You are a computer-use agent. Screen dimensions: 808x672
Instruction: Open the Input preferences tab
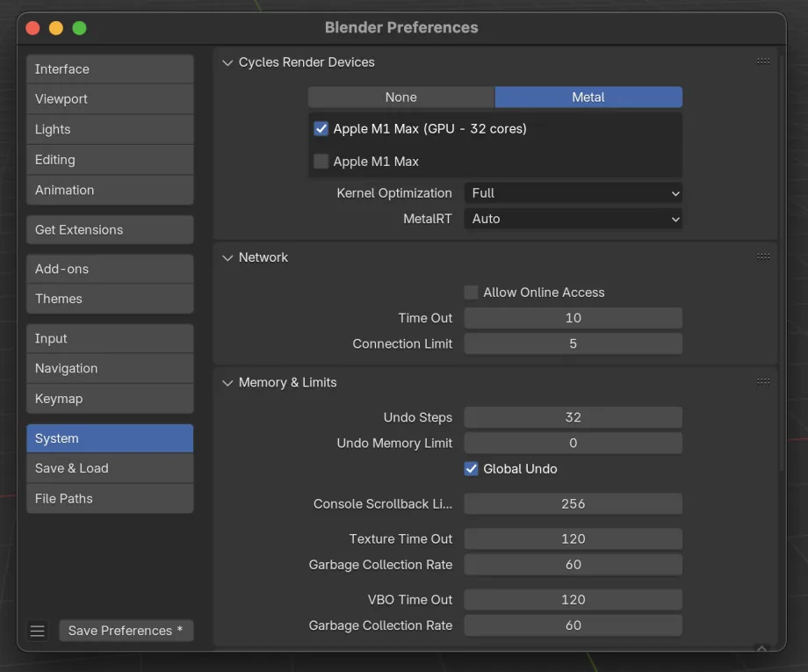(110, 338)
